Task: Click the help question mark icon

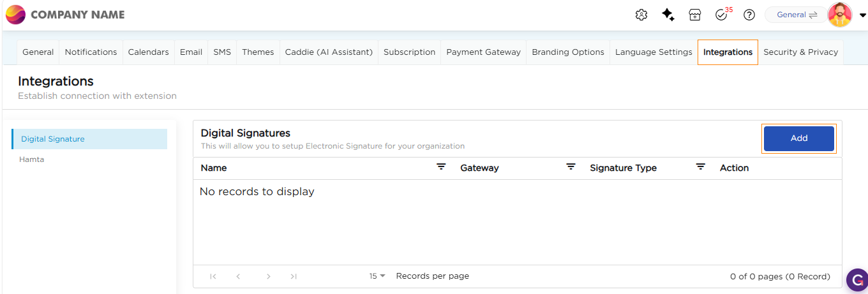Action: 749,15
